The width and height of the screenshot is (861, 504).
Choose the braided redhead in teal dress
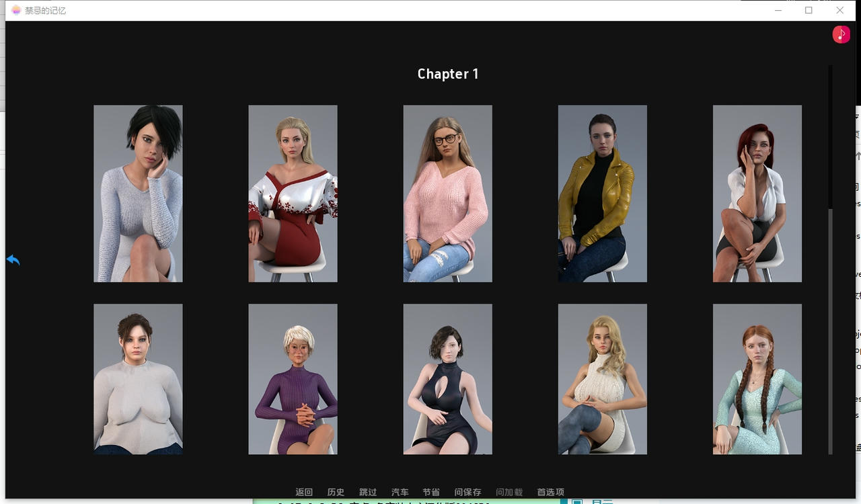[x=757, y=379]
